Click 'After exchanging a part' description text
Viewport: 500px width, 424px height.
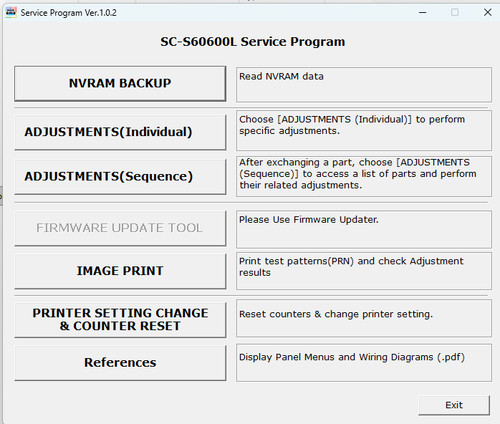[x=358, y=174]
